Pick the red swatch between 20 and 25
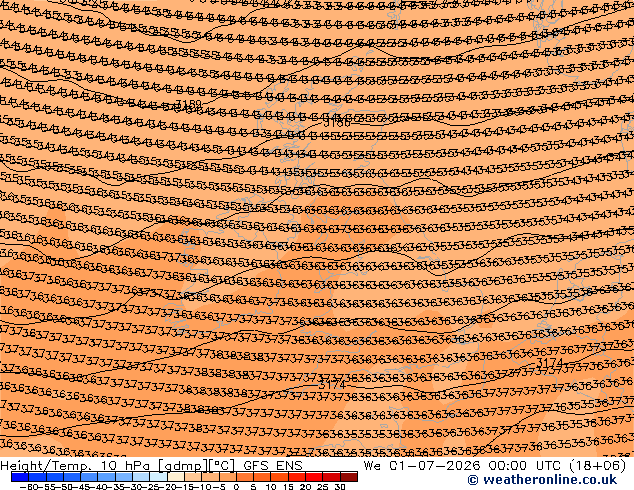The image size is (634, 490). 314,477
